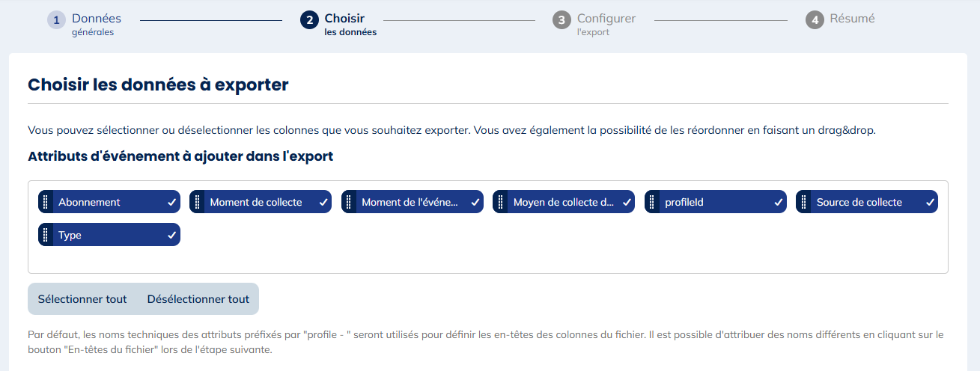Deselect the Type attribute checkmark
Viewport: 980px width, 371px height.
[x=172, y=235]
